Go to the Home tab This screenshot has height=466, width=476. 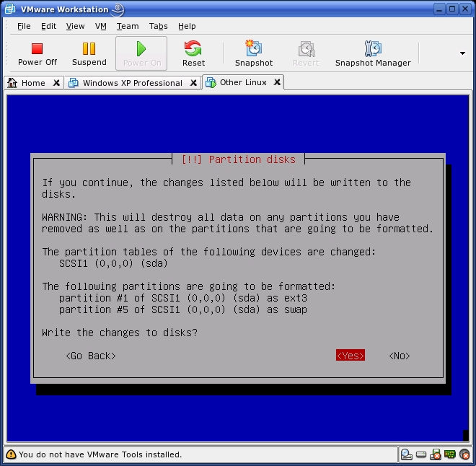[x=33, y=83]
